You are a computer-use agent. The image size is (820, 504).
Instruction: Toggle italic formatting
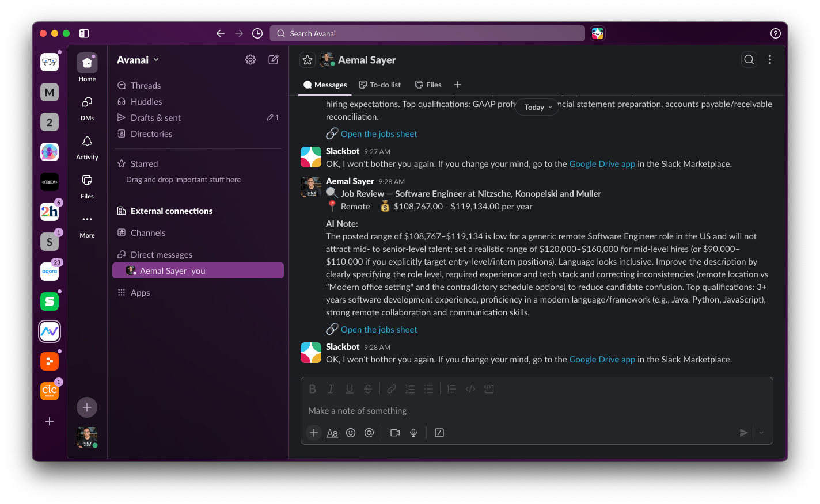331,389
